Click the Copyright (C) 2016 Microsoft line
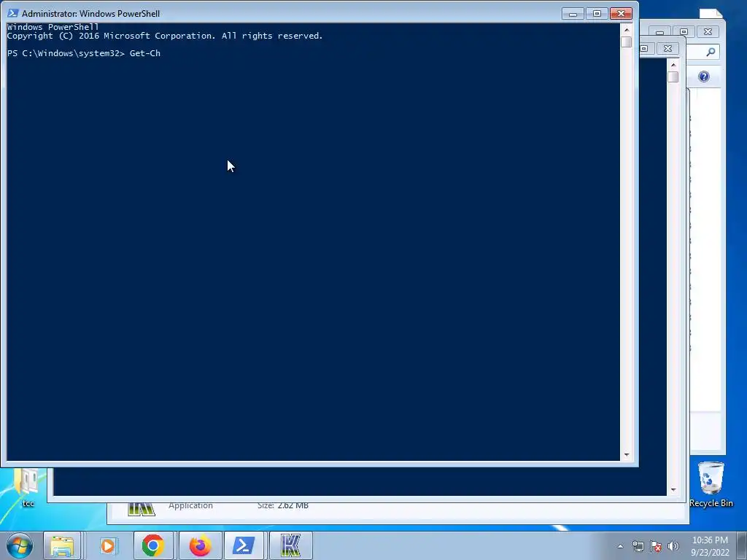This screenshot has width=747, height=560. tap(165, 36)
